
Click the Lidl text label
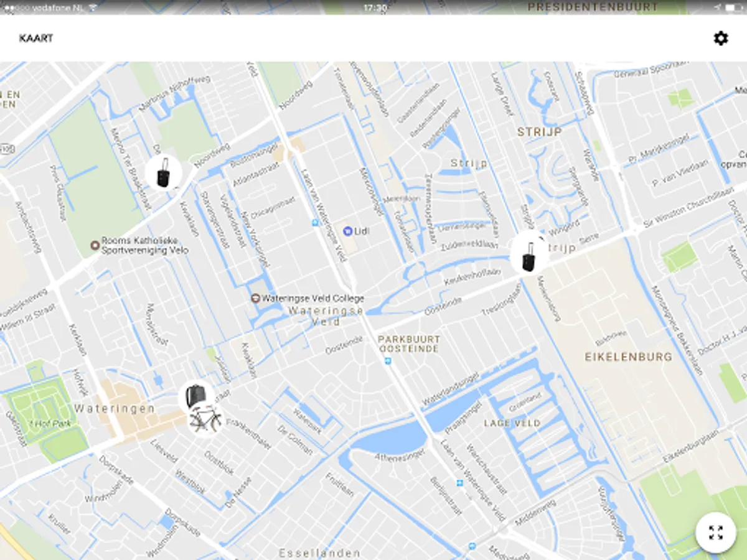pos(362,231)
